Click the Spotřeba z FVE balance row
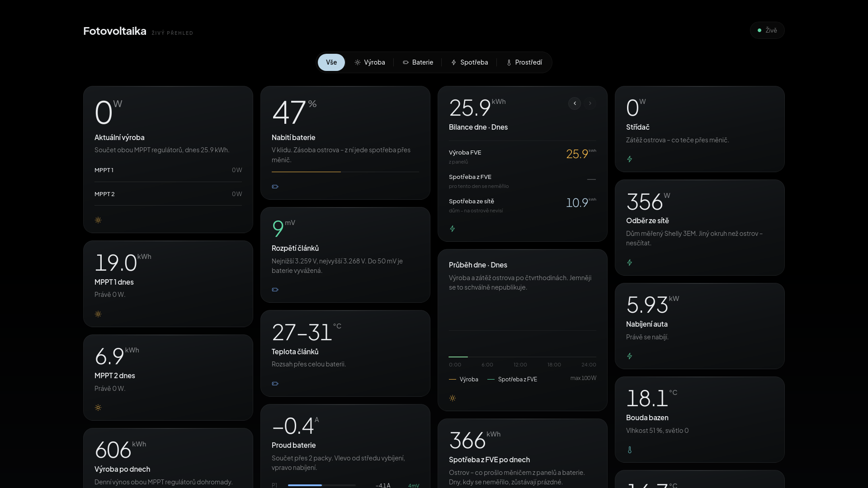This screenshot has width=868, height=488. click(x=523, y=181)
